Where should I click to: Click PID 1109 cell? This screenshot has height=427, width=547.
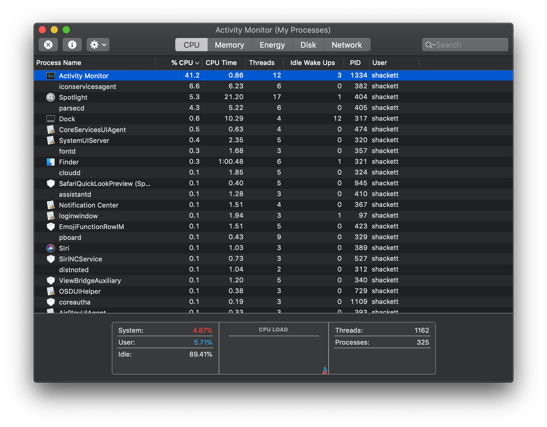point(359,301)
